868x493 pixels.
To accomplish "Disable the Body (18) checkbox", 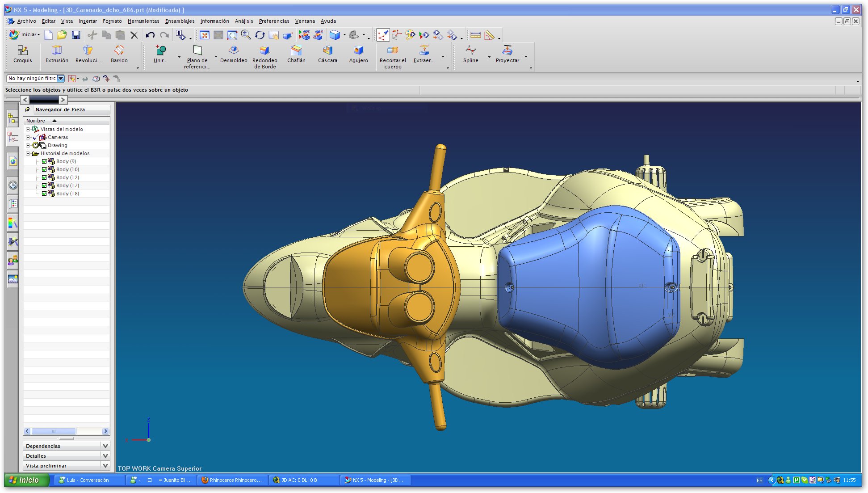I will [x=44, y=194].
